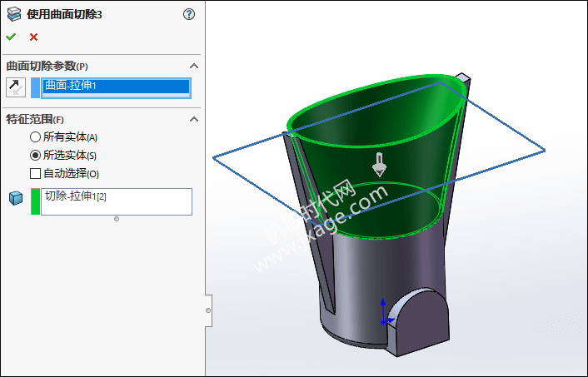Image resolution: width=588 pixels, height=377 pixels.
Task: Click the red X to cancel feature
Action: tap(33, 37)
